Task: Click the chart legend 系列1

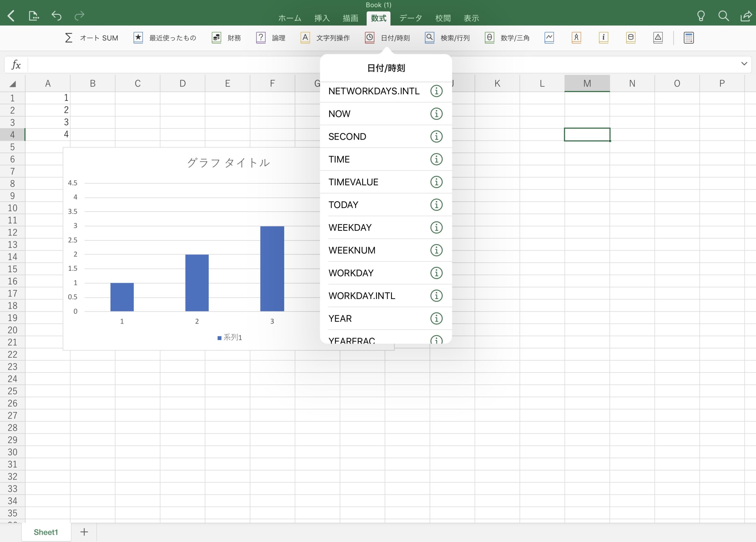Action: 230,337
